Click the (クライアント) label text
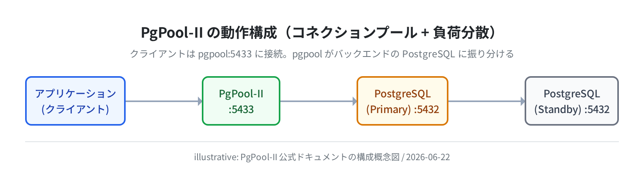Image resolution: width=644 pixels, height=179 pixels. 75,109
